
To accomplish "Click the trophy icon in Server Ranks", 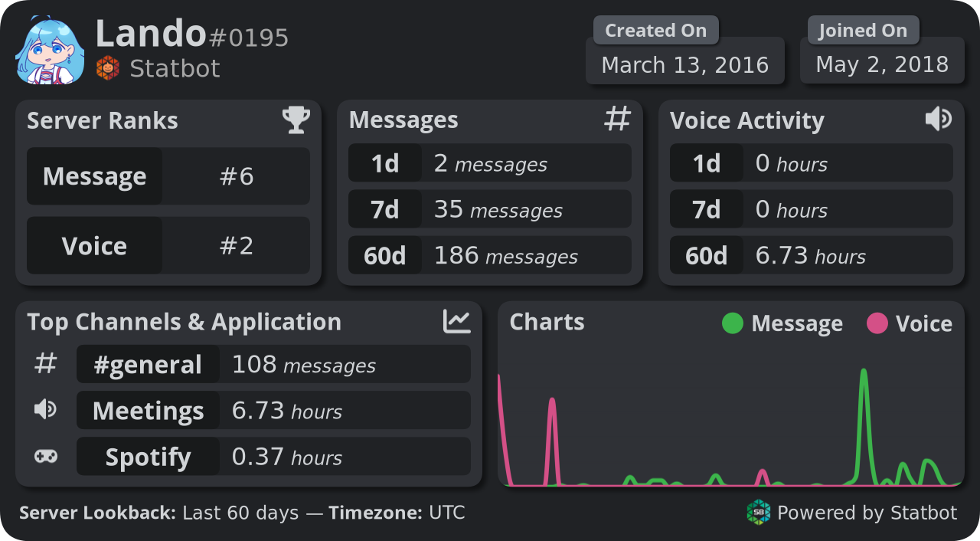I will 296,120.
